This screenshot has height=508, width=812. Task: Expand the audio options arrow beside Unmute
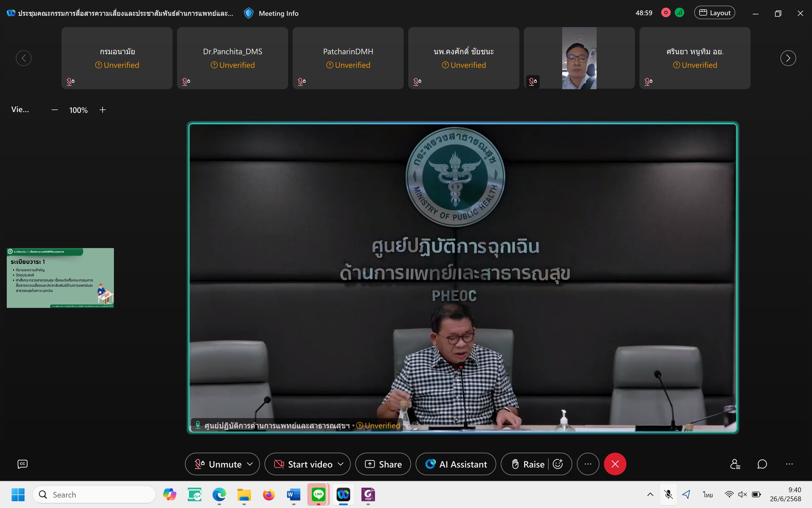[x=250, y=464]
